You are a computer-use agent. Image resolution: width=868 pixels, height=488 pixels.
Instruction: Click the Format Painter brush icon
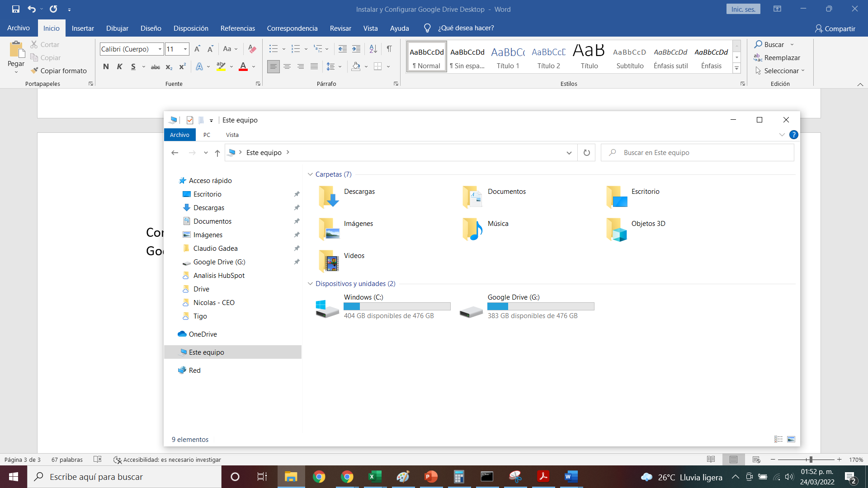(x=34, y=70)
